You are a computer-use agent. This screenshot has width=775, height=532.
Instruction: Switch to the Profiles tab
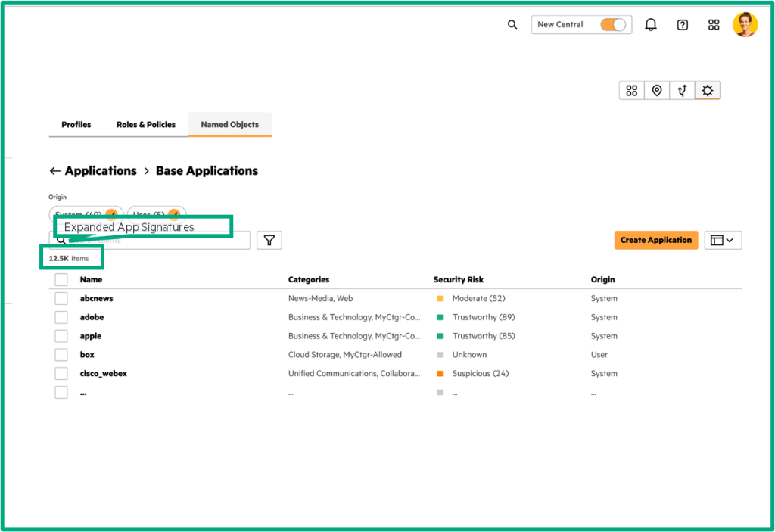[x=76, y=125]
